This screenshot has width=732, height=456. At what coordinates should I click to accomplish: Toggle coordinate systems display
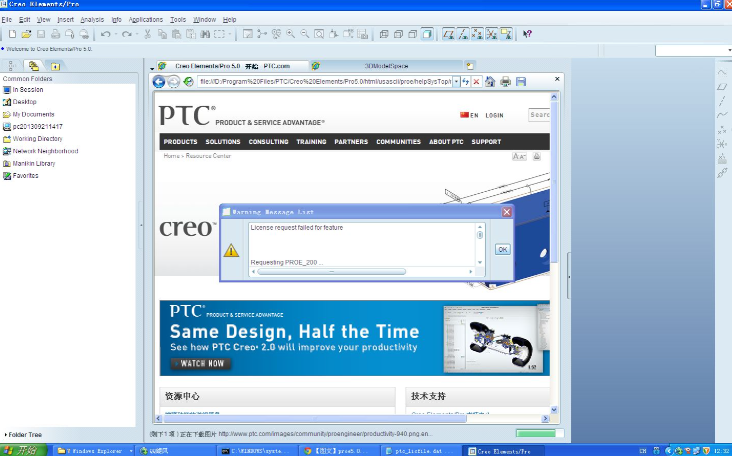(491, 34)
